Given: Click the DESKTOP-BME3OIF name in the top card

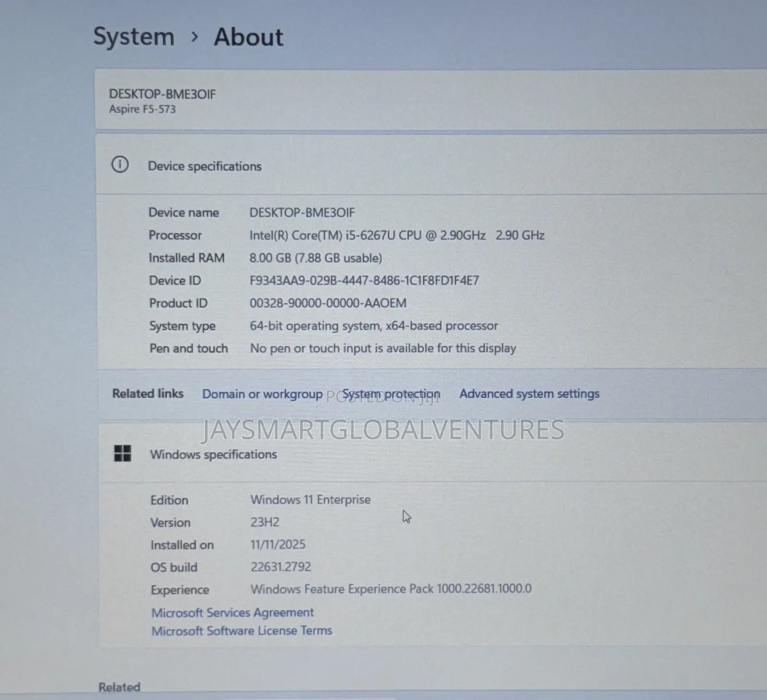Looking at the screenshot, I should tap(163, 94).
